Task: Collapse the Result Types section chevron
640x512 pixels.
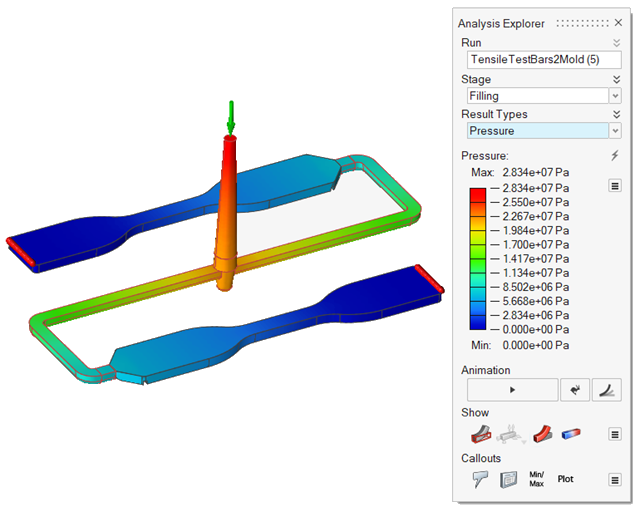Action: tap(616, 115)
